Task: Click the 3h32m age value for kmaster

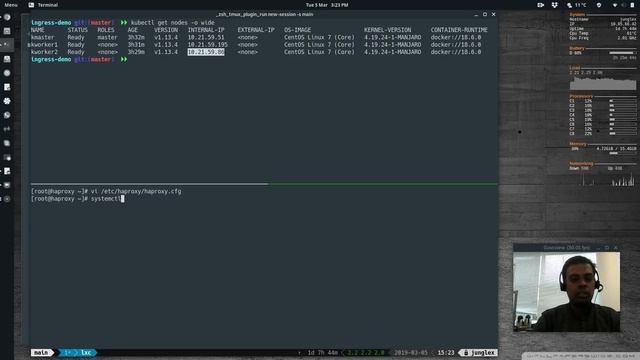Action: click(x=136, y=37)
